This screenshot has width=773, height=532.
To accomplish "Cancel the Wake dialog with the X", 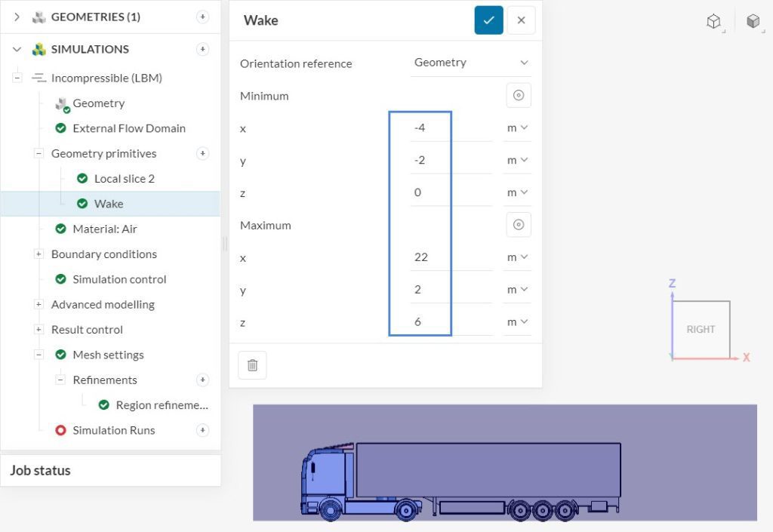I will pyautogui.click(x=521, y=20).
